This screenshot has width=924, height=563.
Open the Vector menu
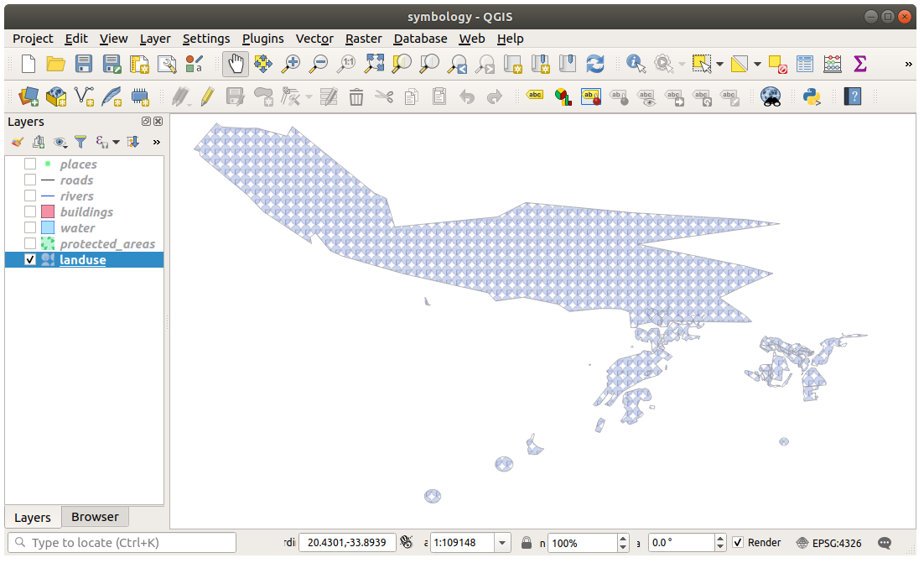click(314, 39)
